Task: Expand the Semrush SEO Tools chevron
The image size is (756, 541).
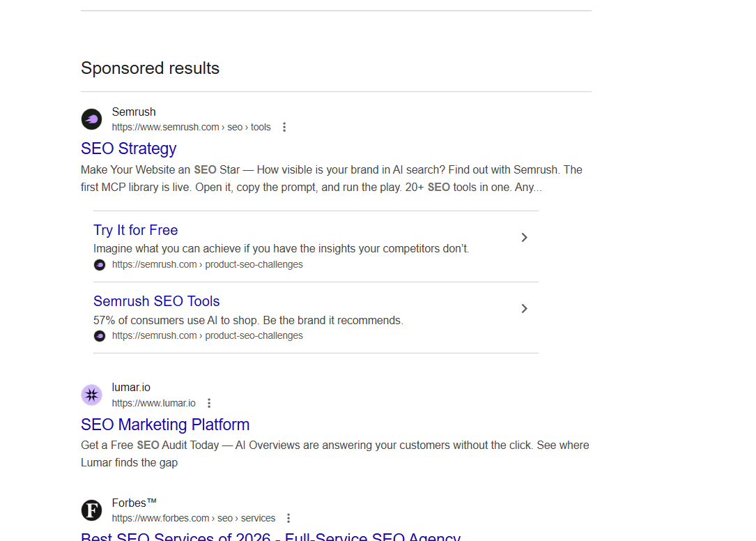Action: tap(524, 308)
